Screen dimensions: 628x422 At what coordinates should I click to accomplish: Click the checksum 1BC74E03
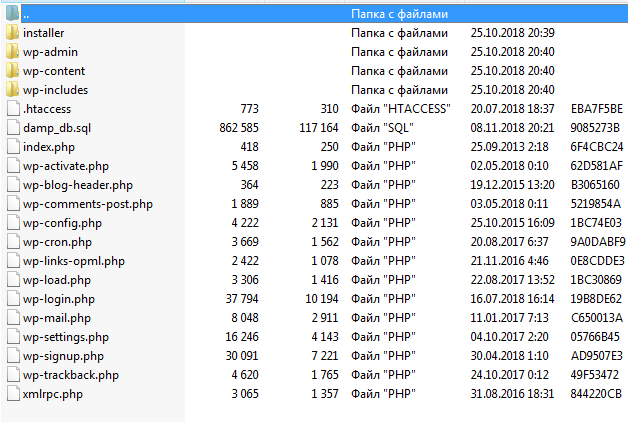596,223
